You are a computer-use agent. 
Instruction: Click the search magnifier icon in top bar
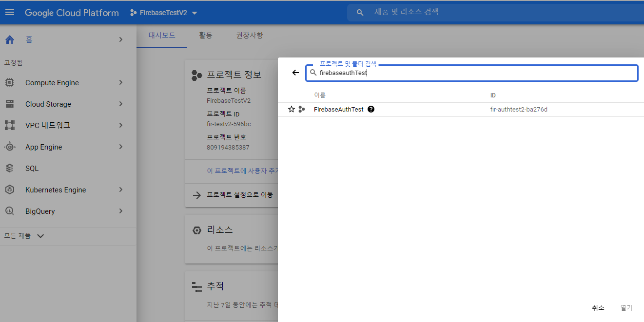(x=360, y=13)
